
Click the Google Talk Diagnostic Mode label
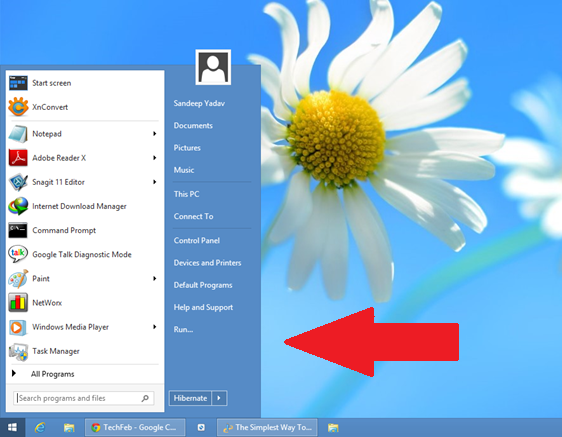[82, 254]
